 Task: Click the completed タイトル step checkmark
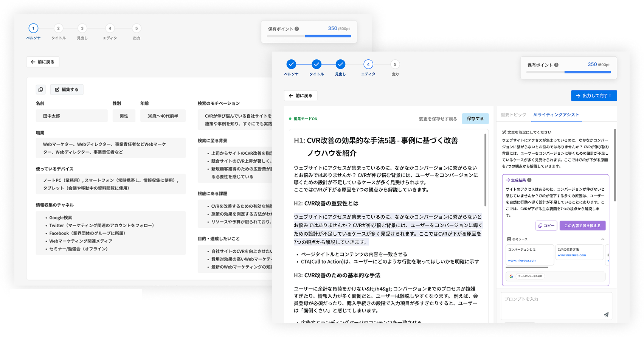tap(317, 64)
